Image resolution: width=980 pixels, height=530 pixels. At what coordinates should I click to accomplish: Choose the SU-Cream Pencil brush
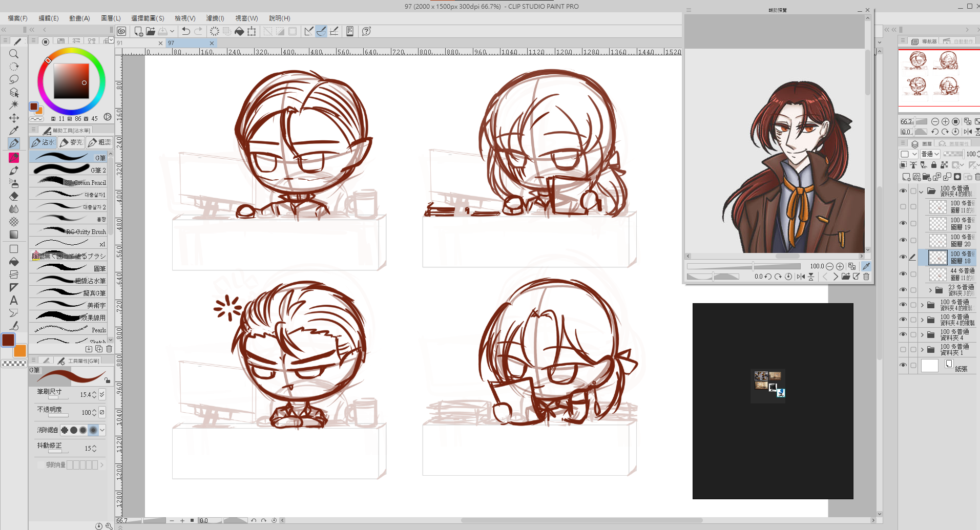69,182
